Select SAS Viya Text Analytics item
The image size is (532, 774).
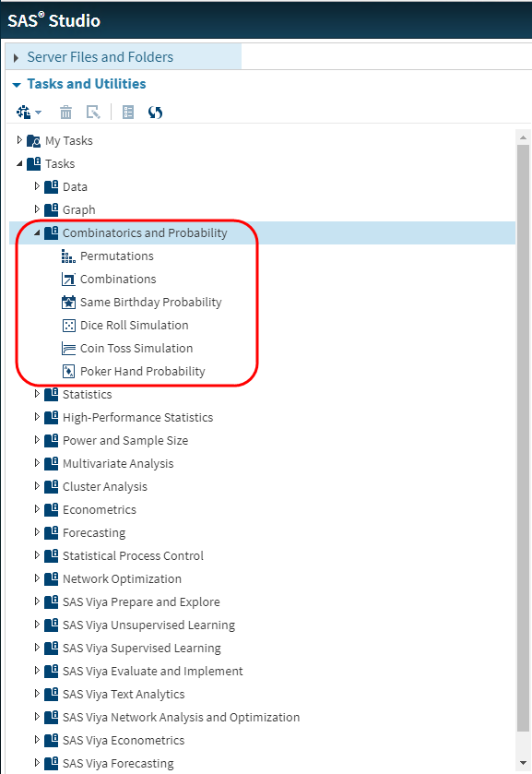point(124,695)
